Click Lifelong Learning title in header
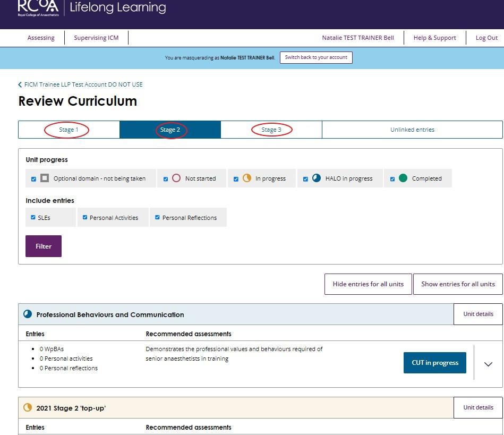Screen dimensions: 504x435 click(118, 7)
